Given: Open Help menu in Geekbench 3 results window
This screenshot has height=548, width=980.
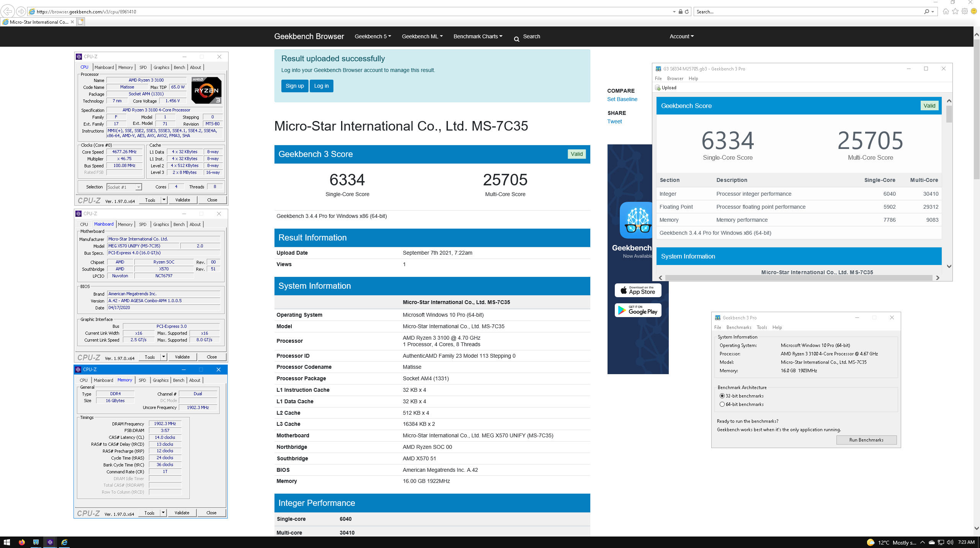Looking at the screenshot, I should (693, 79).
